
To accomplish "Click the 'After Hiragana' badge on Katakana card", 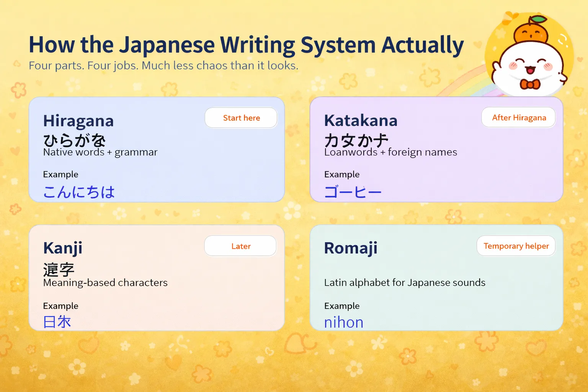I will (518, 118).
